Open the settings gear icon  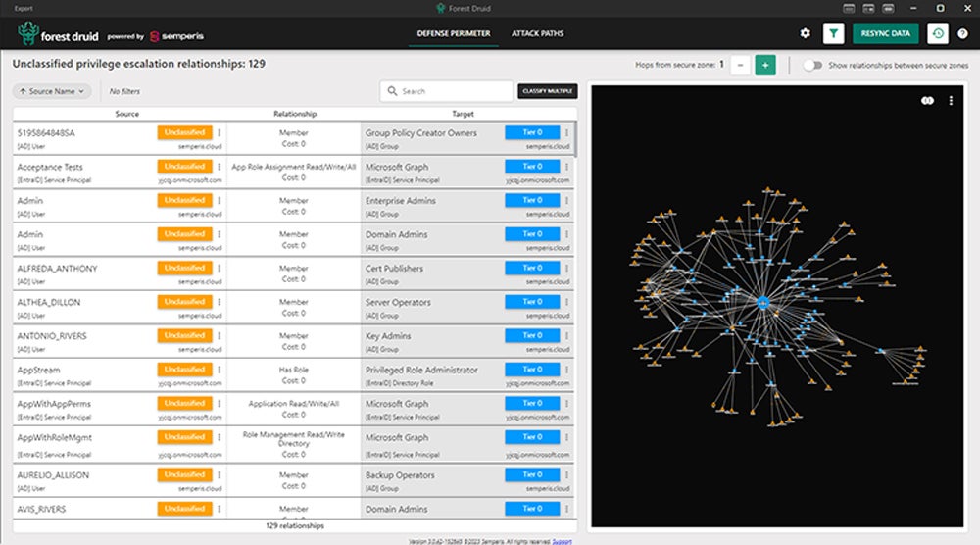coord(806,33)
